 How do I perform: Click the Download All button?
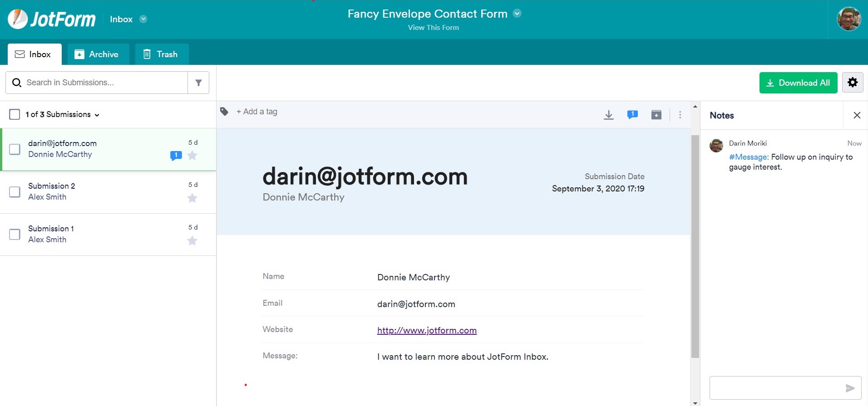pyautogui.click(x=798, y=83)
